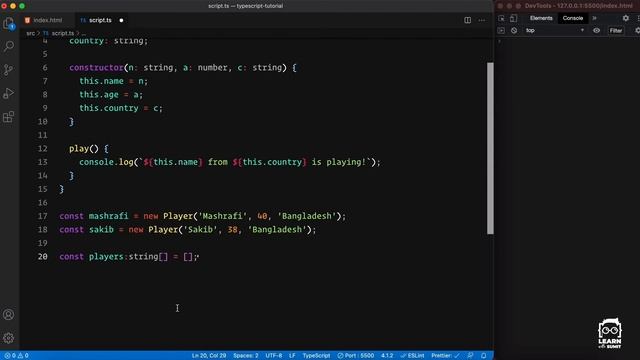Open the DevTools customize menu dots

pyautogui.click(x=638, y=18)
